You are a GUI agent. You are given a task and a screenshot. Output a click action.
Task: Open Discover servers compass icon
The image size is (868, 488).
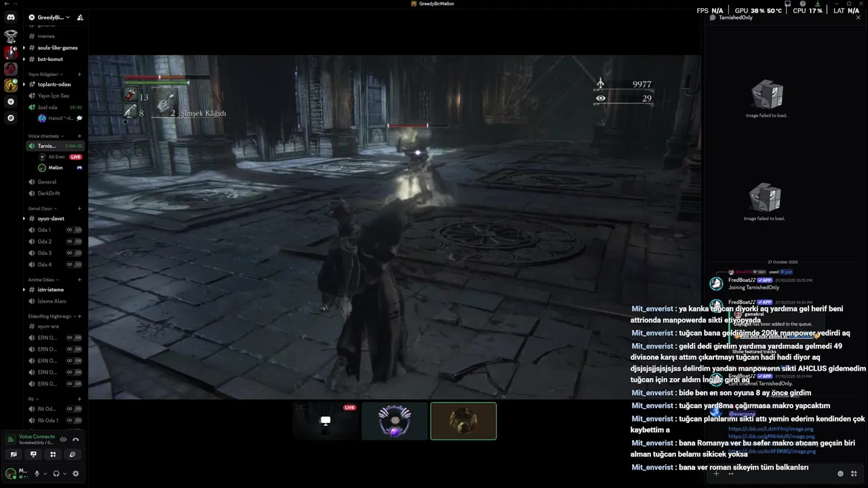point(10,118)
